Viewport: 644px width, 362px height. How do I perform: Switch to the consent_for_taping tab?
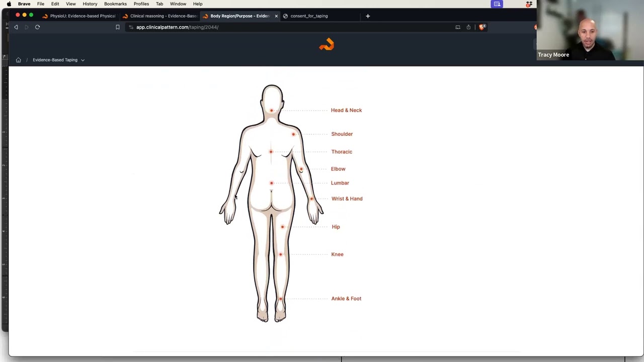coord(309,16)
